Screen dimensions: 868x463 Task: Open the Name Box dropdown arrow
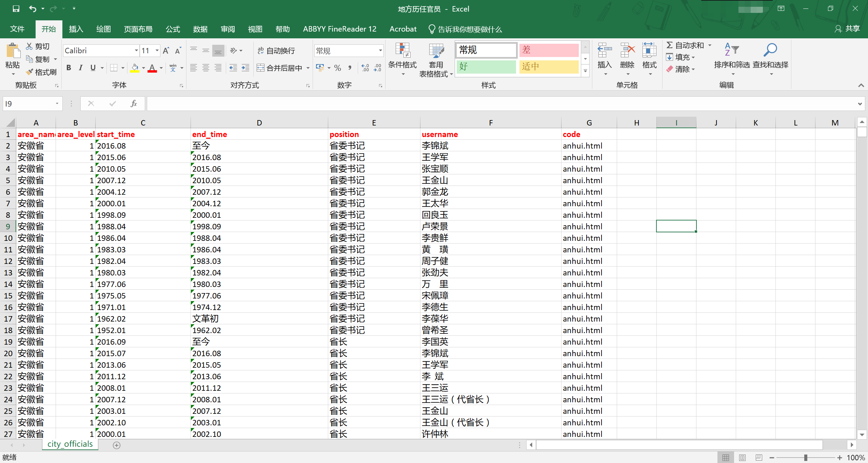tap(57, 103)
